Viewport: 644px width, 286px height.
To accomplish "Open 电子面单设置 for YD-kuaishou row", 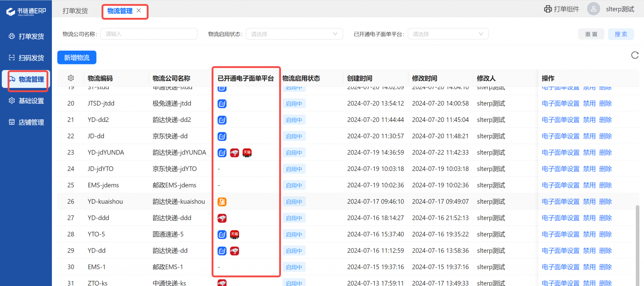I will [x=560, y=201].
